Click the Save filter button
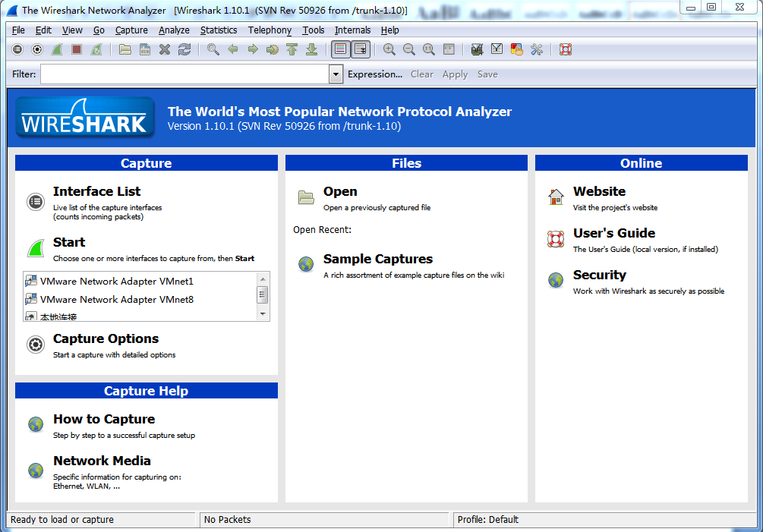The width and height of the screenshot is (763, 532). 487,74
